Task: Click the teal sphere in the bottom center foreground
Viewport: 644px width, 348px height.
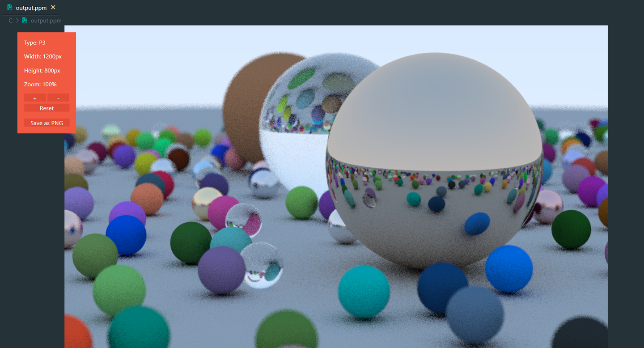Action: coord(364,292)
